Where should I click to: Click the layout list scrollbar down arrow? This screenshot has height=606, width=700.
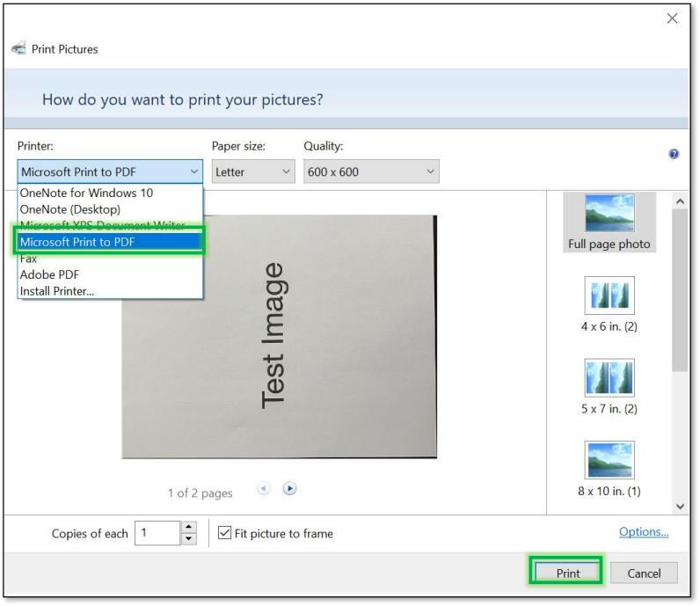680,506
